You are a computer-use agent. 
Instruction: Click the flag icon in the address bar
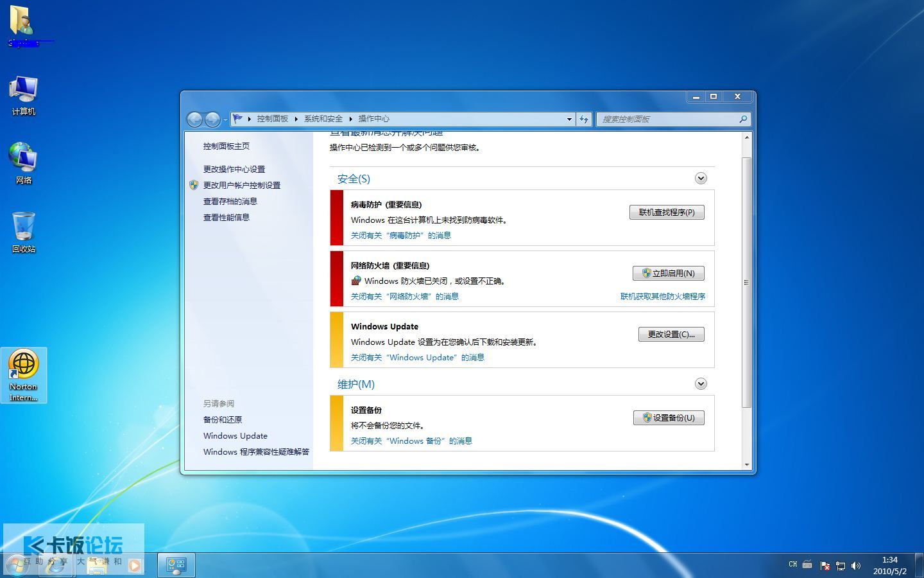coord(238,119)
